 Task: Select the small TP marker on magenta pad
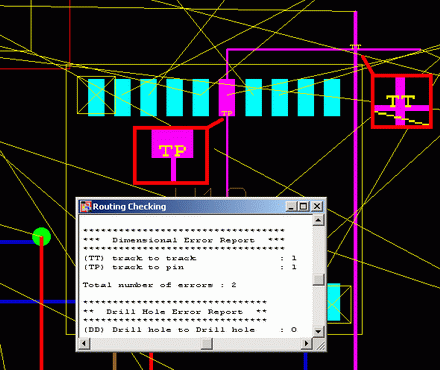click(x=227, y=114)
